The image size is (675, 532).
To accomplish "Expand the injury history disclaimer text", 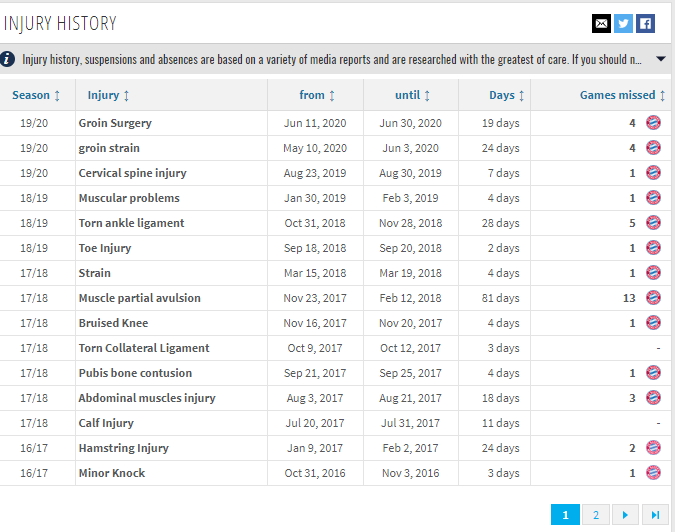I will pyautogui.click(x=660, y=59).
